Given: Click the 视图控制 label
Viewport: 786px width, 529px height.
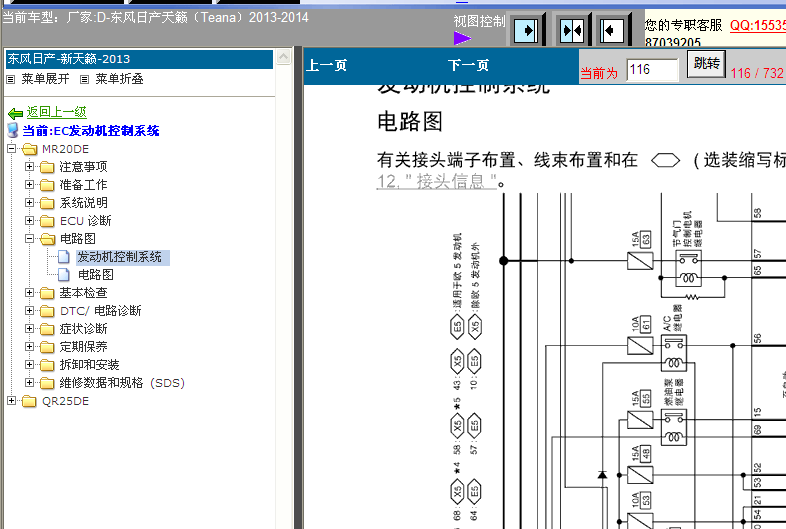Looking at the screenshot, I should pos(479,21).
